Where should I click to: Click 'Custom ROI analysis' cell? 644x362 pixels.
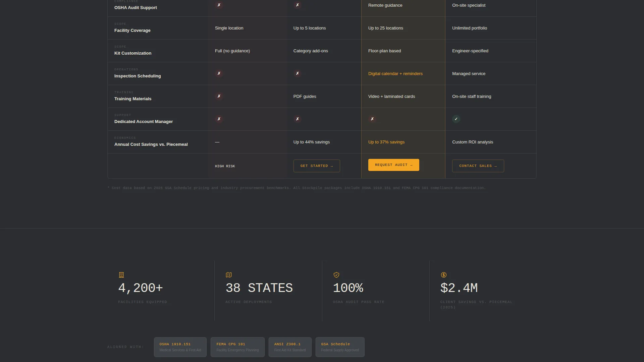coord(473,142)
